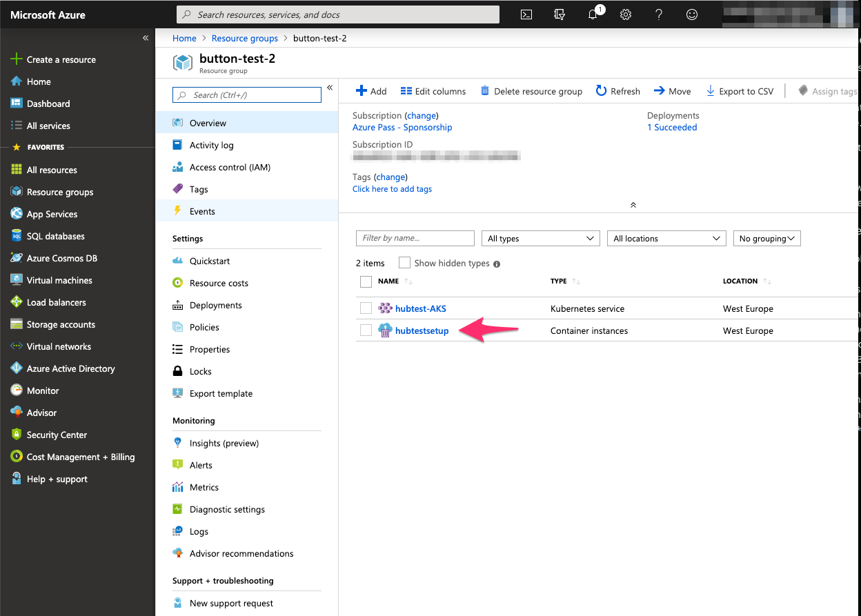Click Load balancers diamond icon

tap(17, 302)
